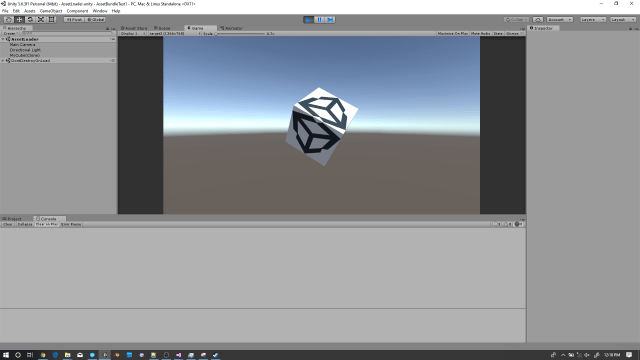Open the GameObject menu
Viewport: 640px width, 360px height.
click(x=51, y=11)
